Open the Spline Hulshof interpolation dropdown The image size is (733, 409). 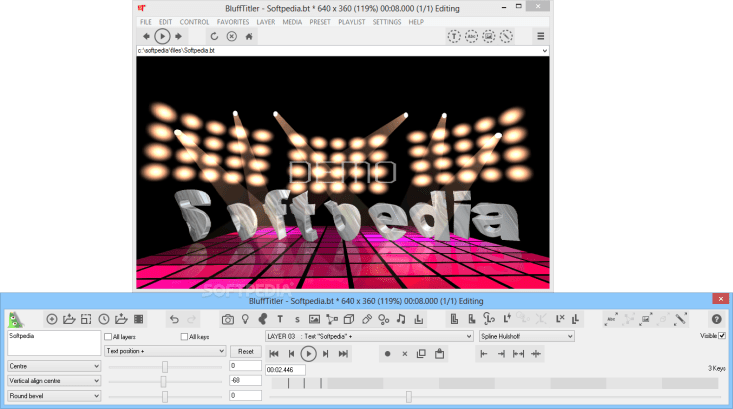[527, 336]
